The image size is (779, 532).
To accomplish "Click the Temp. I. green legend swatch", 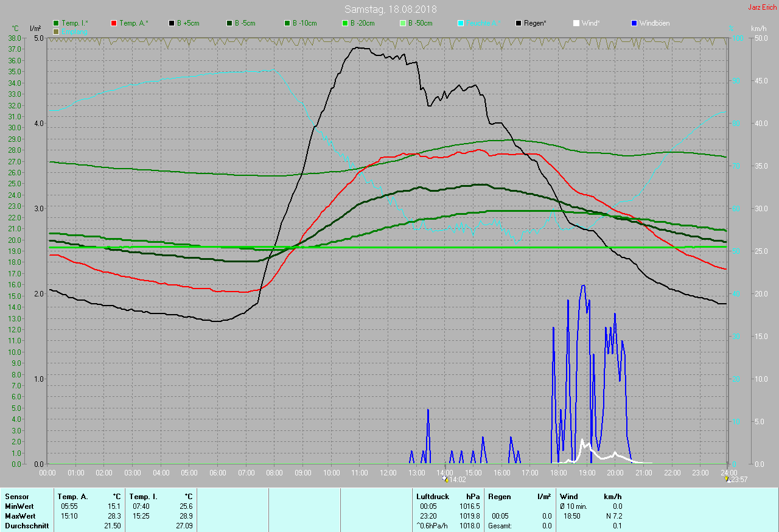I will click(57, 23).
